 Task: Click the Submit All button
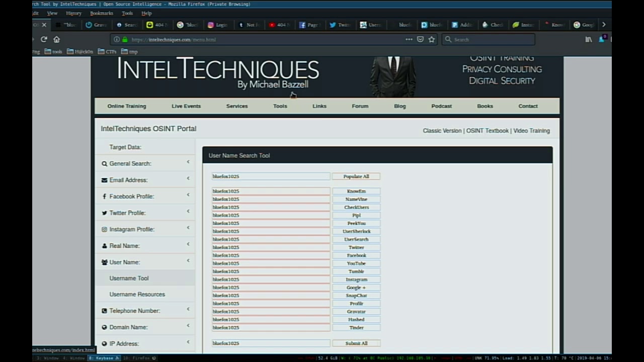[356, 343]
